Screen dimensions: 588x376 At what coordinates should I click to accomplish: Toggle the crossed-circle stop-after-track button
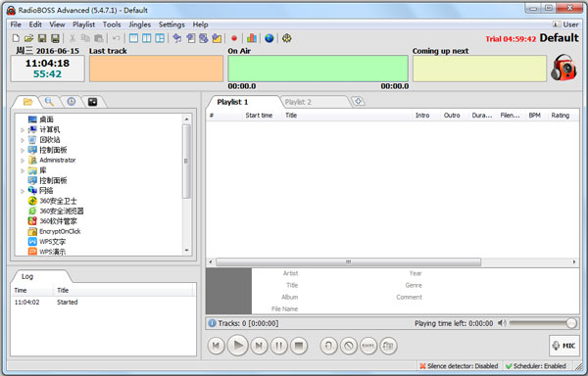tap(349, 346)
